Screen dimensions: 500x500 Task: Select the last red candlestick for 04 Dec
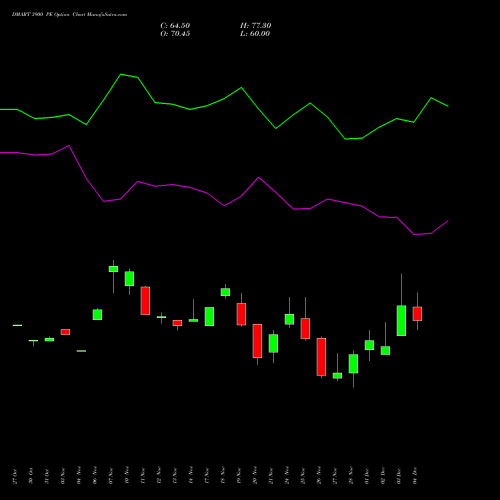(417, 314)
